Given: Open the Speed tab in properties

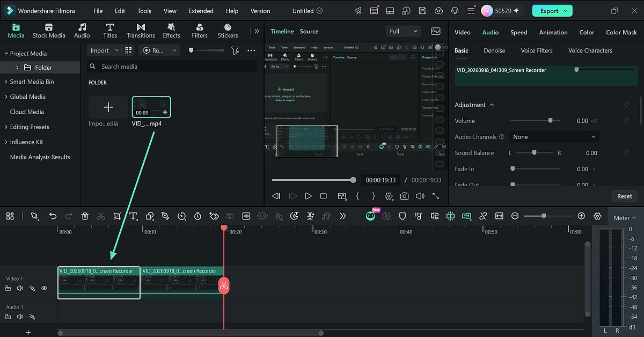Looking at the screenshot, I should [518, 32].
